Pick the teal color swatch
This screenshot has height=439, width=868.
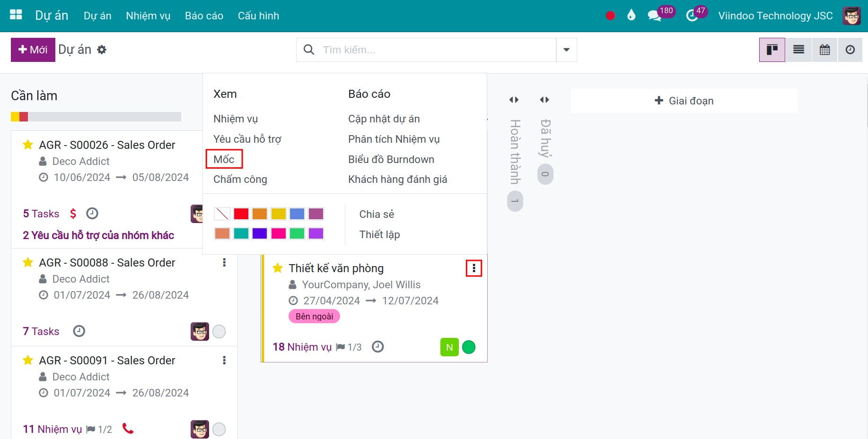(x=241, y=233)
